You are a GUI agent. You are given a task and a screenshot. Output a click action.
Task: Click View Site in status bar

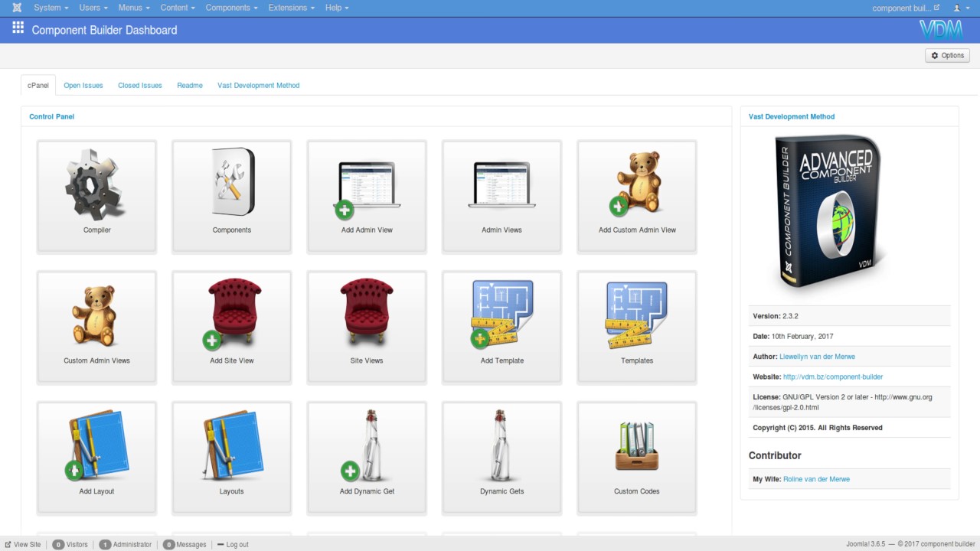(x=22, y=544)
